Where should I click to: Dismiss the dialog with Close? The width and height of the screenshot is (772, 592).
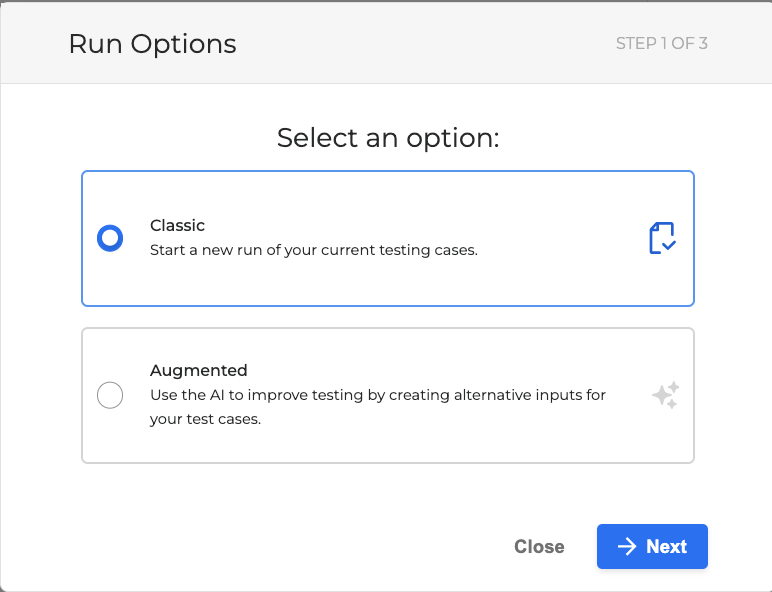coord(539,546)
